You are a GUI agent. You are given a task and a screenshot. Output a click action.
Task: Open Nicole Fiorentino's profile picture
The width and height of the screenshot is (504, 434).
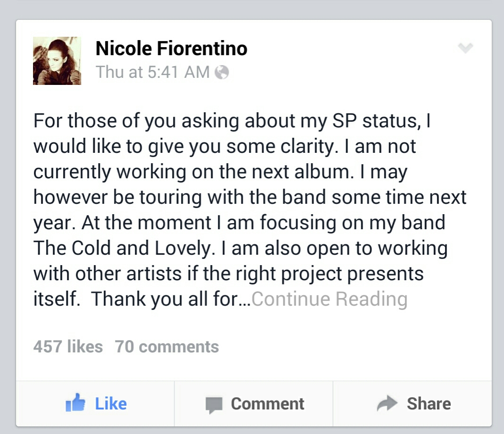pos(57,61)
